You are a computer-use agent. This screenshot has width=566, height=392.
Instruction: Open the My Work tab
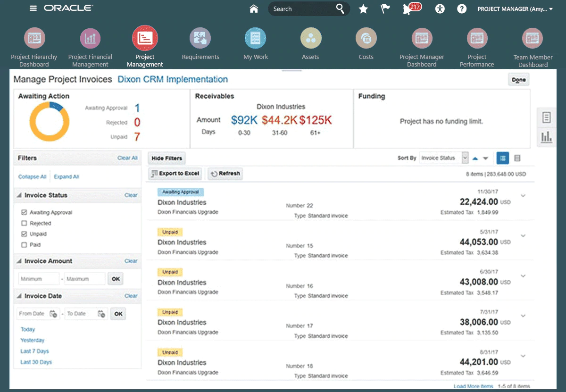[x=255, y=38]
